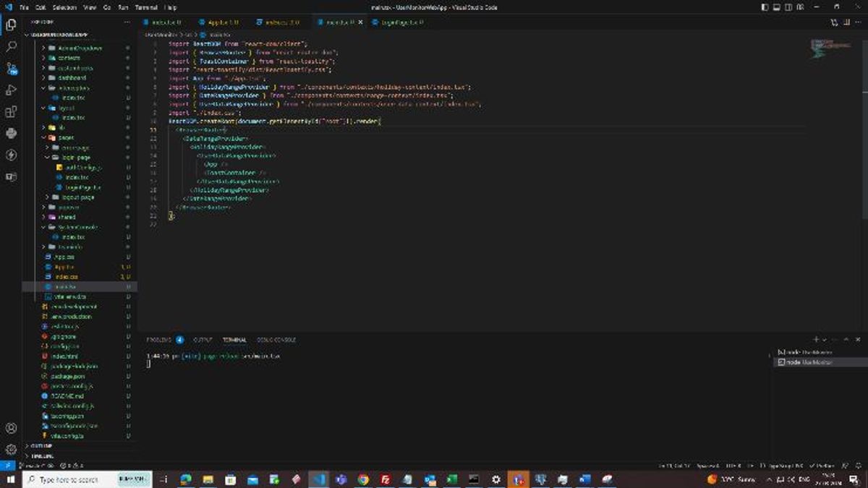Open the Search view in activity bar

point(11,47)
